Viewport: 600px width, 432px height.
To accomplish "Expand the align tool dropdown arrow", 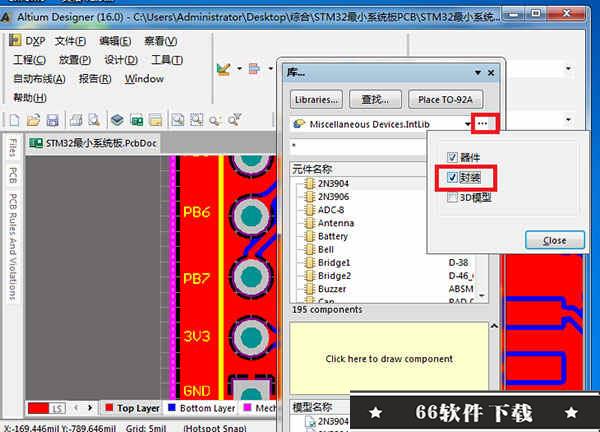I will tap(270, 68).
